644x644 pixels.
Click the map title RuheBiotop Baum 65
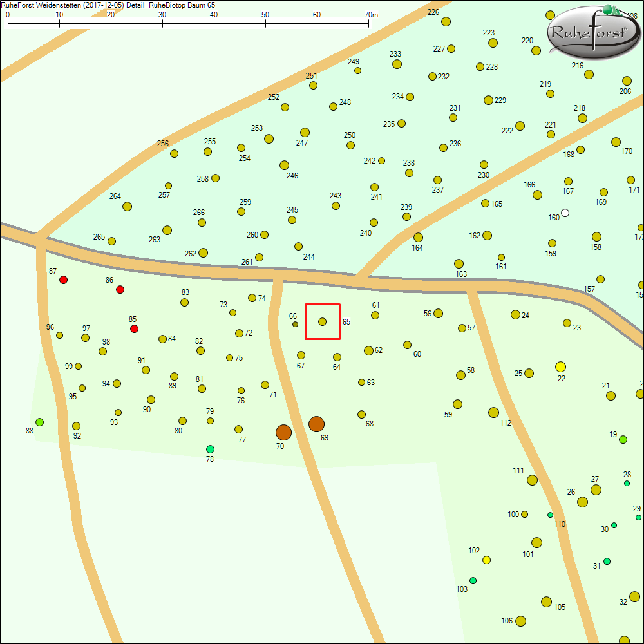[182, 5]
